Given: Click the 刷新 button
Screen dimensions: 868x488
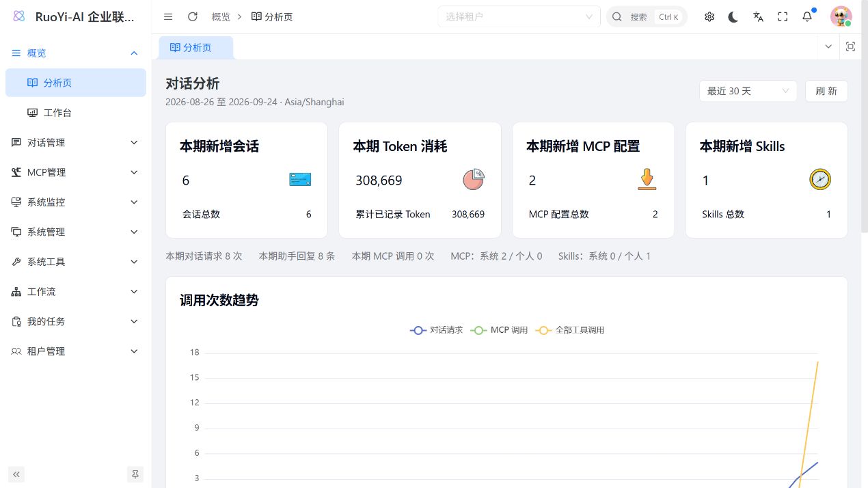Looking at the screenshot, I should pos(826,91).
